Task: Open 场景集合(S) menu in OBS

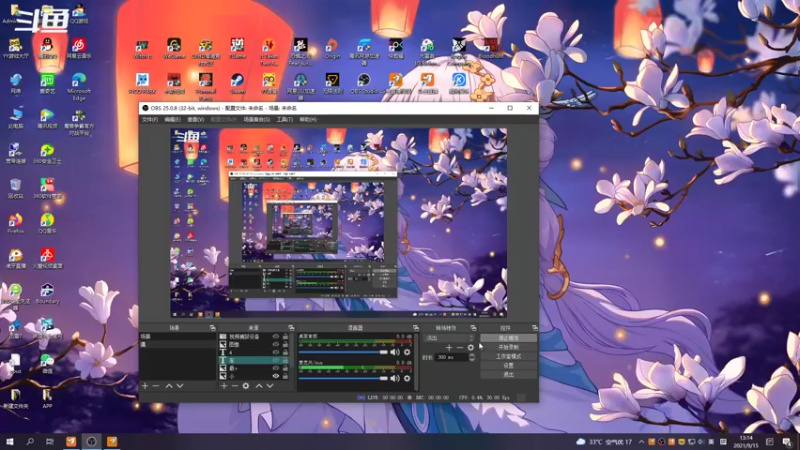Action: pyautogui.click(x=257, y=119)
